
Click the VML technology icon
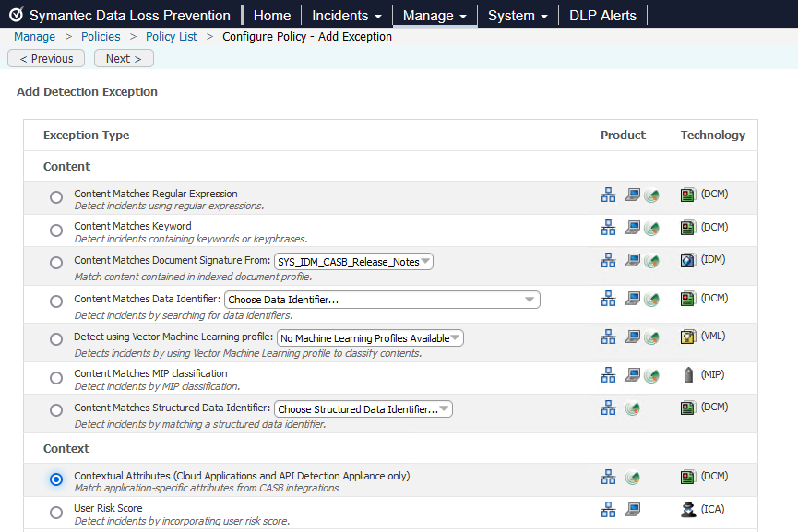coord(687,337)
